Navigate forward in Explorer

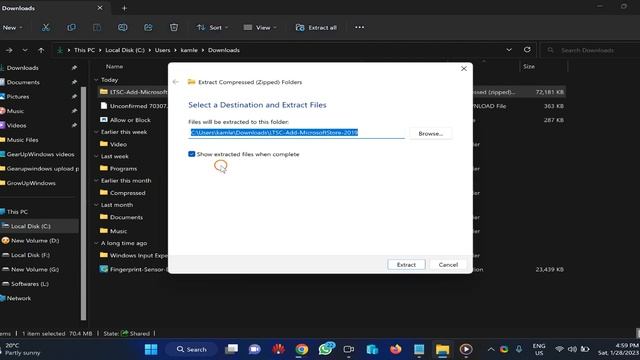[x=9, y=50]
